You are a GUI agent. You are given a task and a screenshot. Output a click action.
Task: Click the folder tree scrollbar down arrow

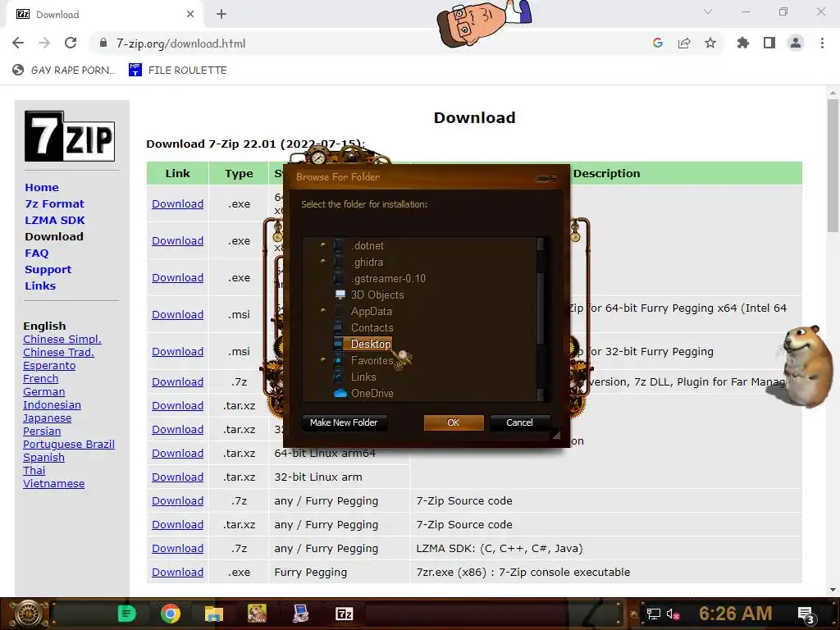pos(541,395)
